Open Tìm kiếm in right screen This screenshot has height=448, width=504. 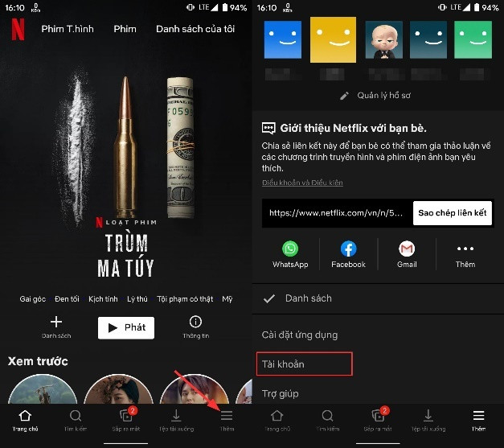(x=327, y=421)
